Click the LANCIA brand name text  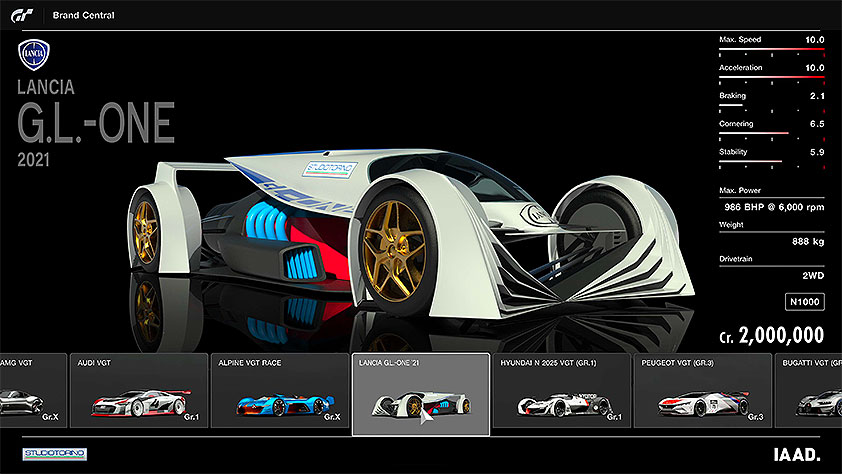coord(46,87)
